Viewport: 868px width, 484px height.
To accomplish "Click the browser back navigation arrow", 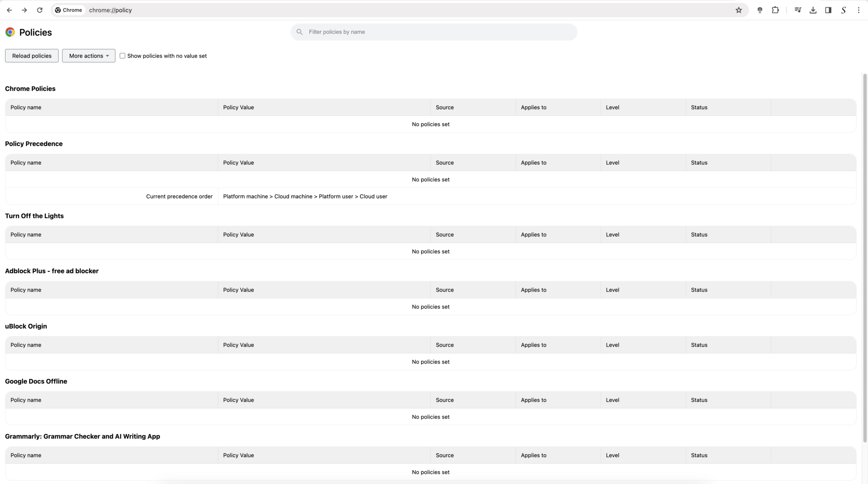I will [9, 10].
